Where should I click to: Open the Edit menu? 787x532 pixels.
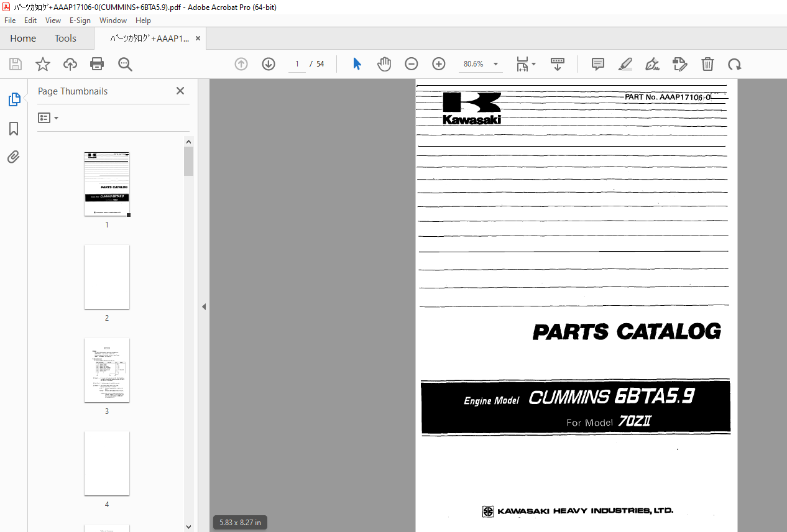click(x=30, y=21)
